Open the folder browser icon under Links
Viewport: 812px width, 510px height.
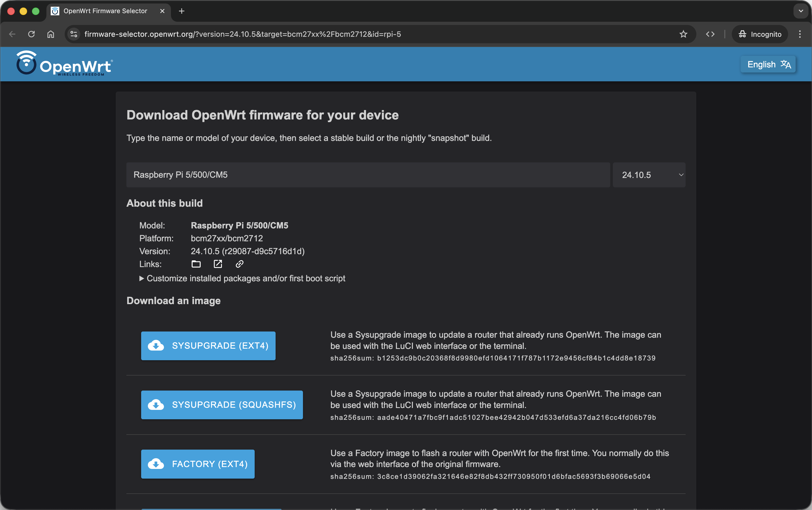tap(196, 264)
